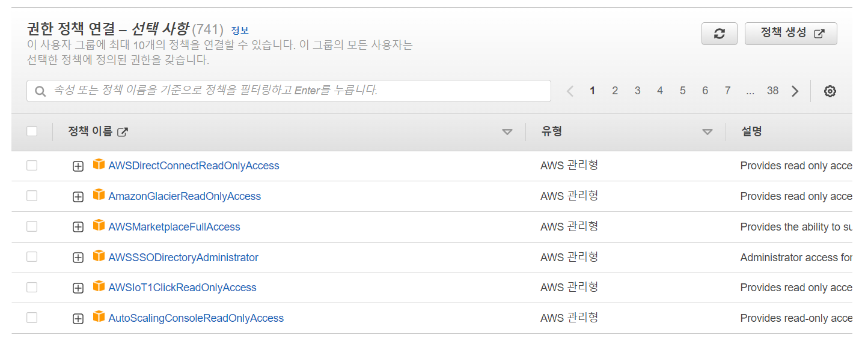Click the orange policy icon for AWSSSODirectoryAdministrator
The width and height of the screenshot is (868, 338).
pos(99,256)
